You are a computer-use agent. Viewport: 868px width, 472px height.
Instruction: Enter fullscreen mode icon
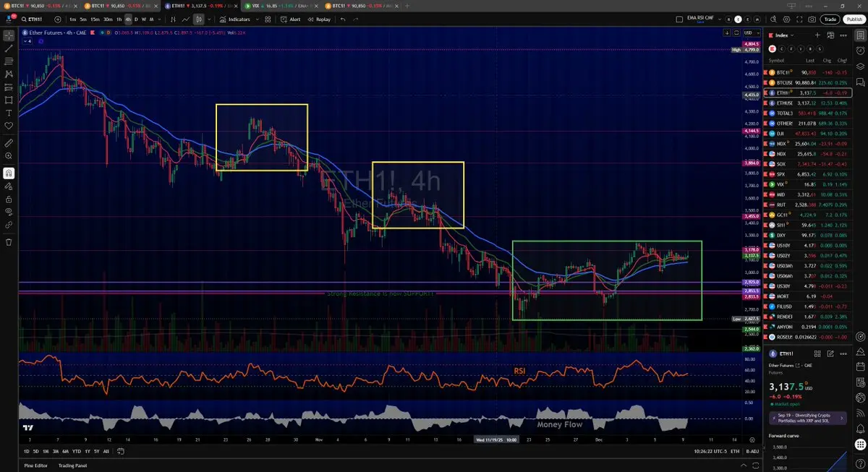click(x=798, y=20)
